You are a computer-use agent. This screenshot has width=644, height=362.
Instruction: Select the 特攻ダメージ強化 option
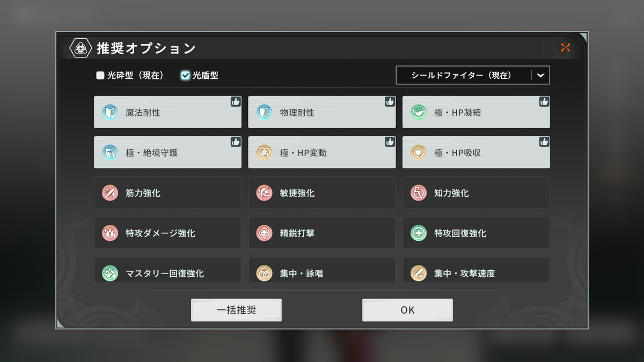point(167,233)
